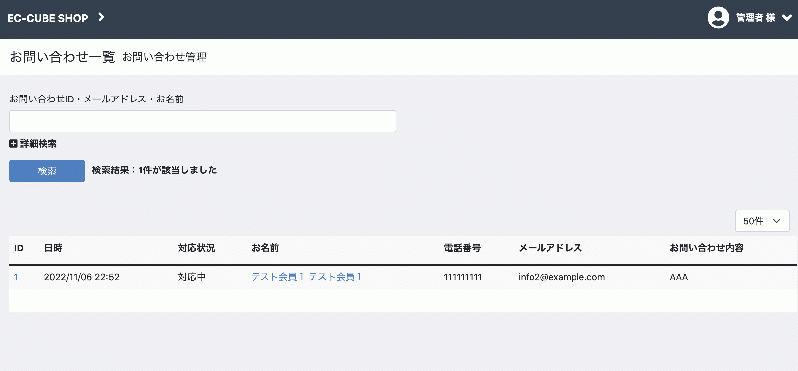Click the 検索結果：1件が該当しました text
This screenshot has height=371, width=798.
pyautogui.click(x=154, y=170)
